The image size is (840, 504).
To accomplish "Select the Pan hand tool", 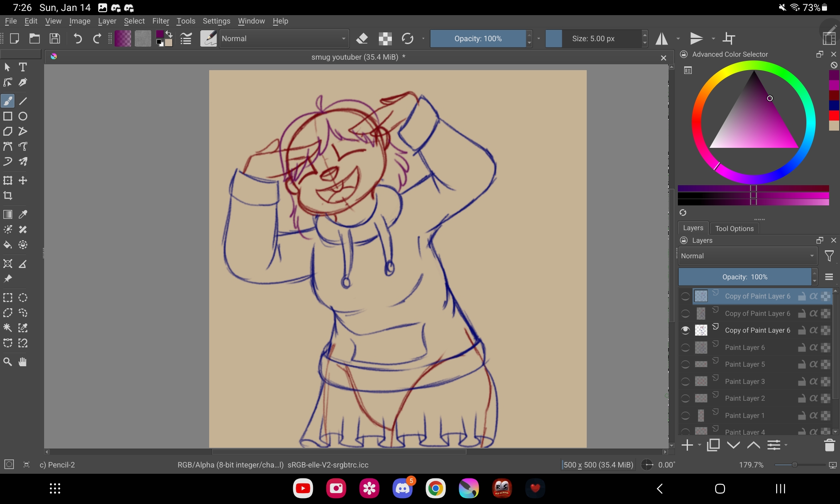I will coord(23,362).
